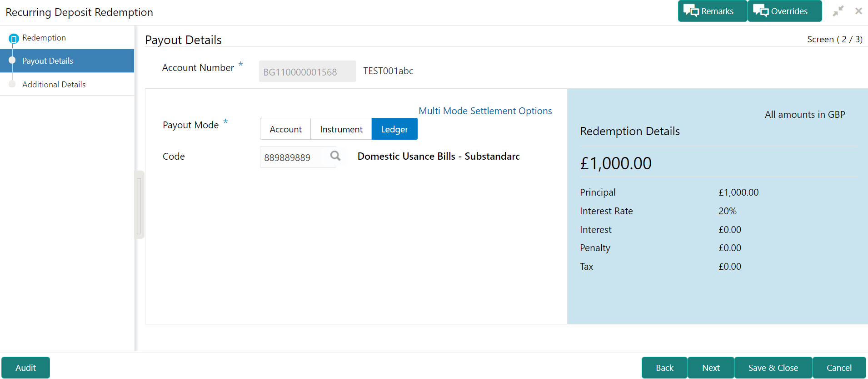
Task: Click the Back button
Action: point(664,368)
